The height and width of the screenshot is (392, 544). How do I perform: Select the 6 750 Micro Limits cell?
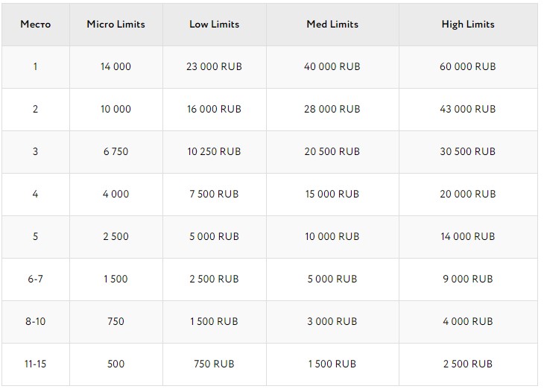point(116,151)
